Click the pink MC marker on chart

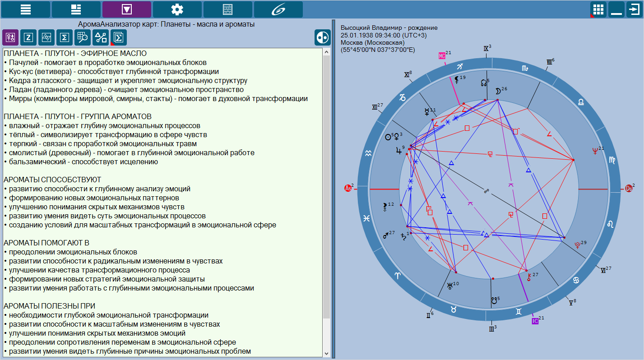pos(442,55)
